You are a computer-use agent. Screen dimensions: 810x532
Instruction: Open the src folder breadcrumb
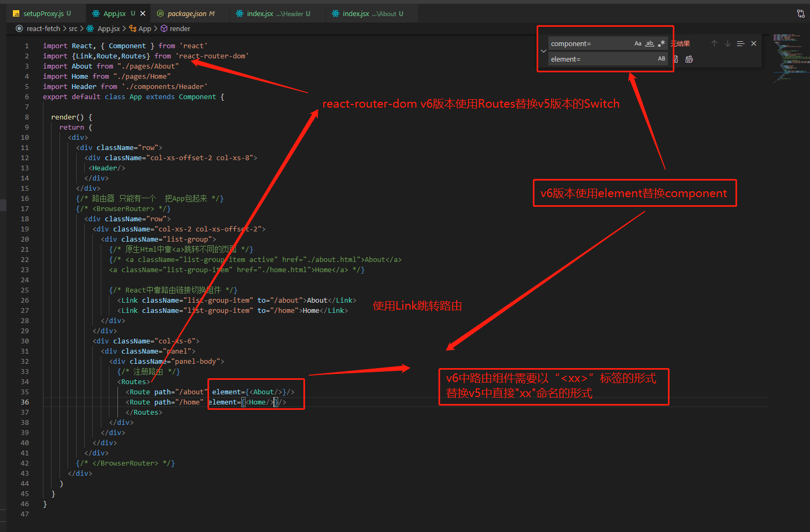pos(73,28)
